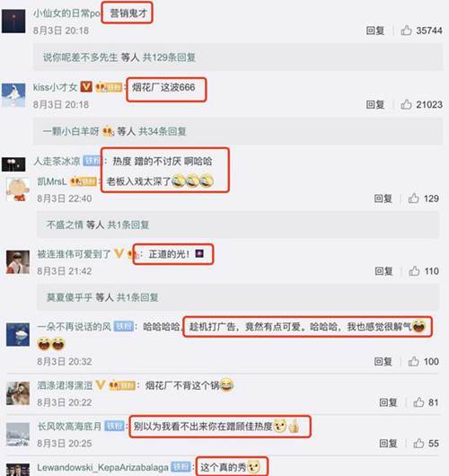This screenshot has height=476, width=449.
Task: Like the comment with 100 likes
Action: [413, 361]
